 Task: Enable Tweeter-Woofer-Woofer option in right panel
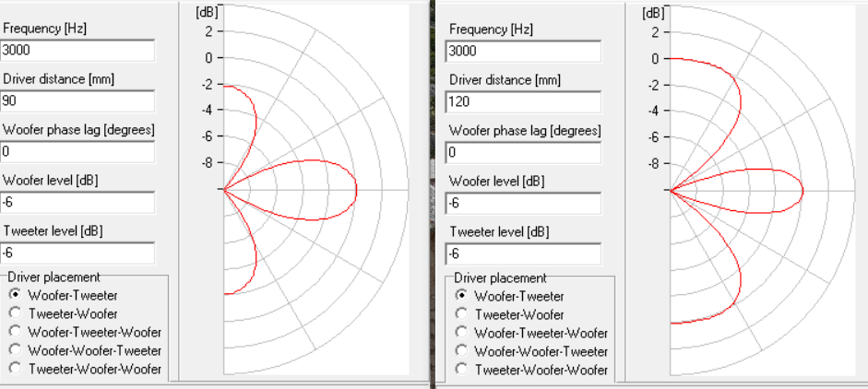(461, 370)
